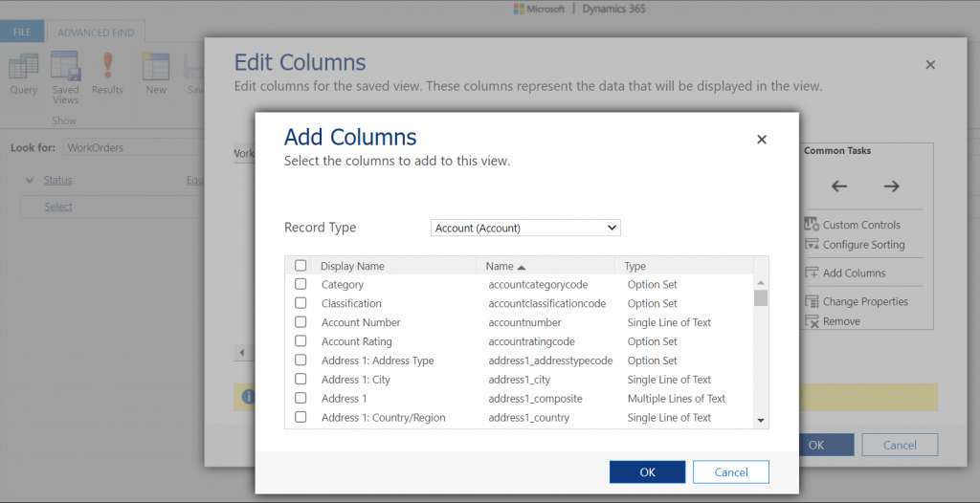
Task: Close the Edit Columns dialog
Action: [x=930, y=65]
